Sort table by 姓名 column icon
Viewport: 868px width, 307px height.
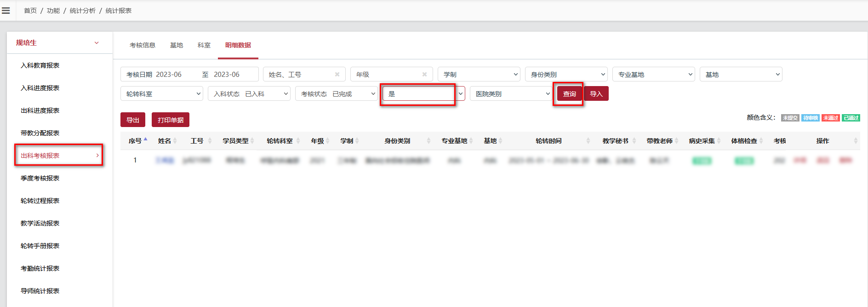[x=175, y=141]
